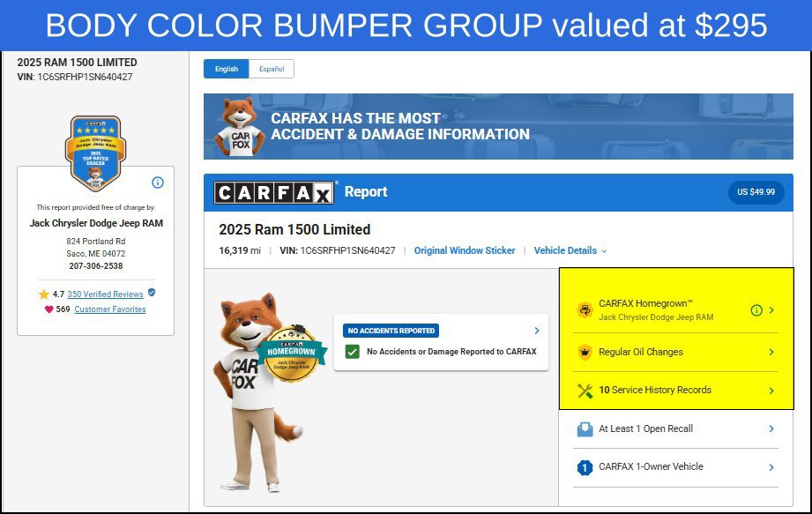Click the green no-accidents checkmark box
This screenshot has height=514, width=812.
[352, 352]
